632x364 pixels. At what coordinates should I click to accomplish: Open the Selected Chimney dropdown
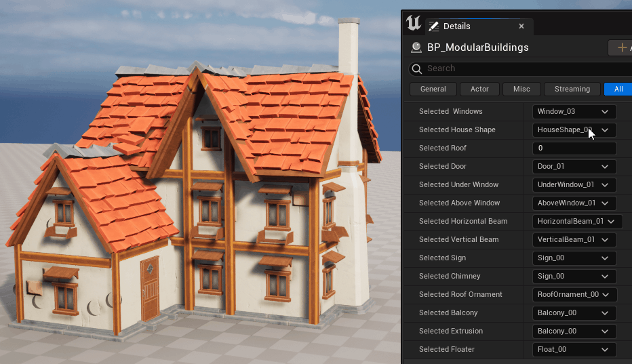click(x=574, y=276)
